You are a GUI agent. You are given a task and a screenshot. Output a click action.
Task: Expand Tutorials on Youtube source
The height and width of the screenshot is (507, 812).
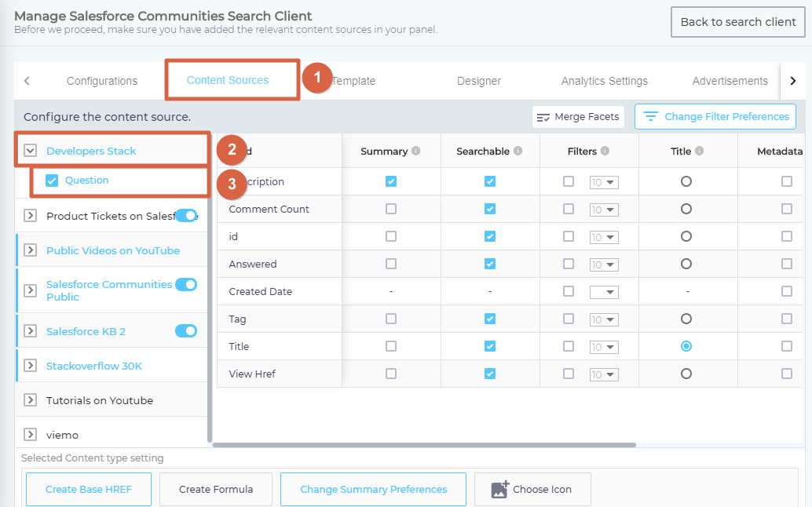point(30,400)
